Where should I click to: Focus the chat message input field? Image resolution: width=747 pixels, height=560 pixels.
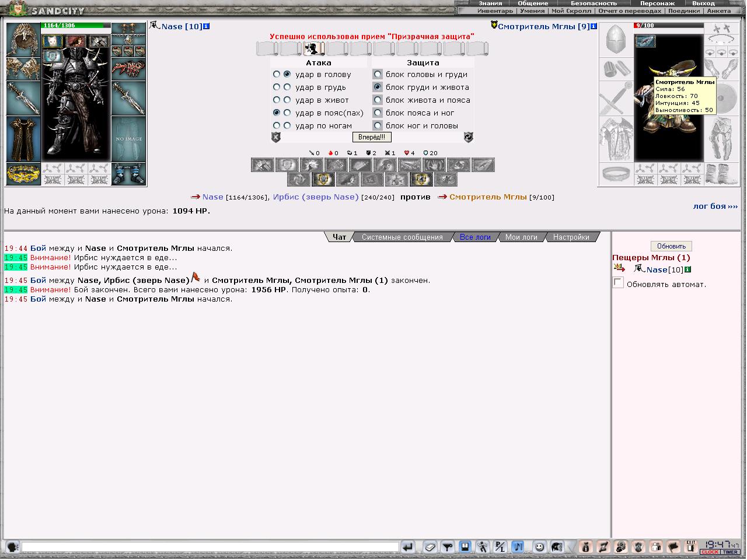[210, 547]
